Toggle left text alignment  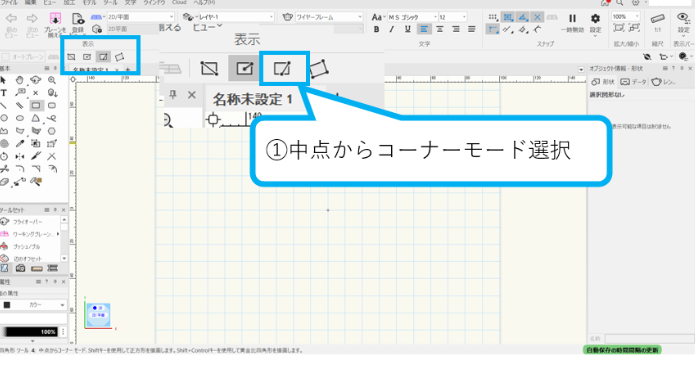(x=424, y=29)
